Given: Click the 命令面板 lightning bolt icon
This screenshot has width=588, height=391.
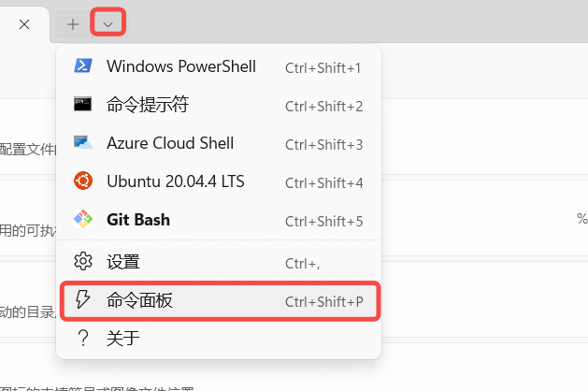Looking at the screenshot, I should point(83,300).
